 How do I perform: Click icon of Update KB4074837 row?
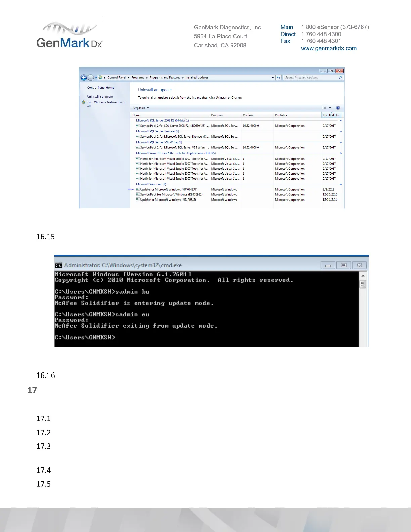[138, 189]
